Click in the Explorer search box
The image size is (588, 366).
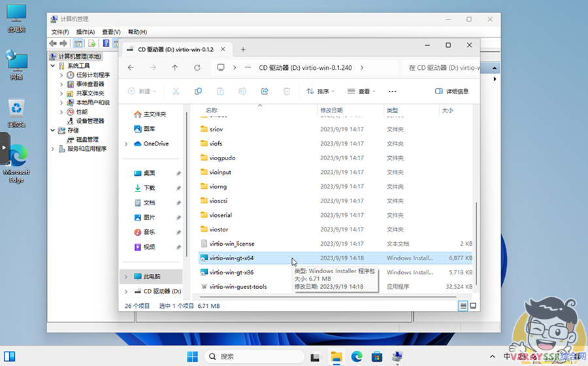tap(440, 67)
